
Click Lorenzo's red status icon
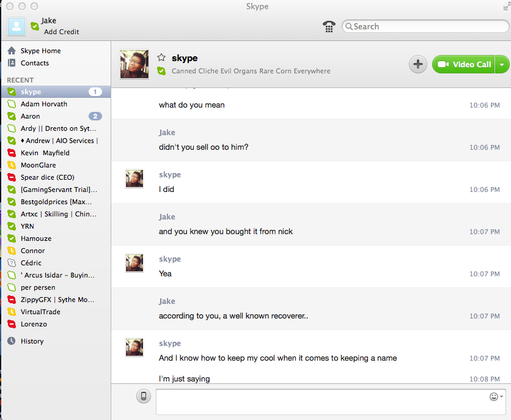coord(12,324)
